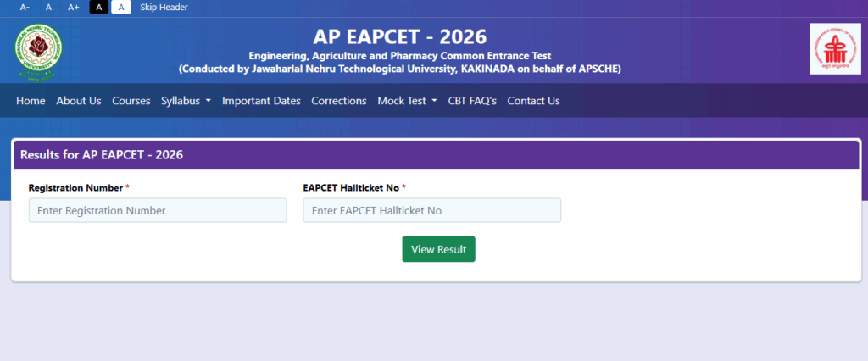Go to the Home menu item
The image size is (868, 361).
[x=31, y=101]
